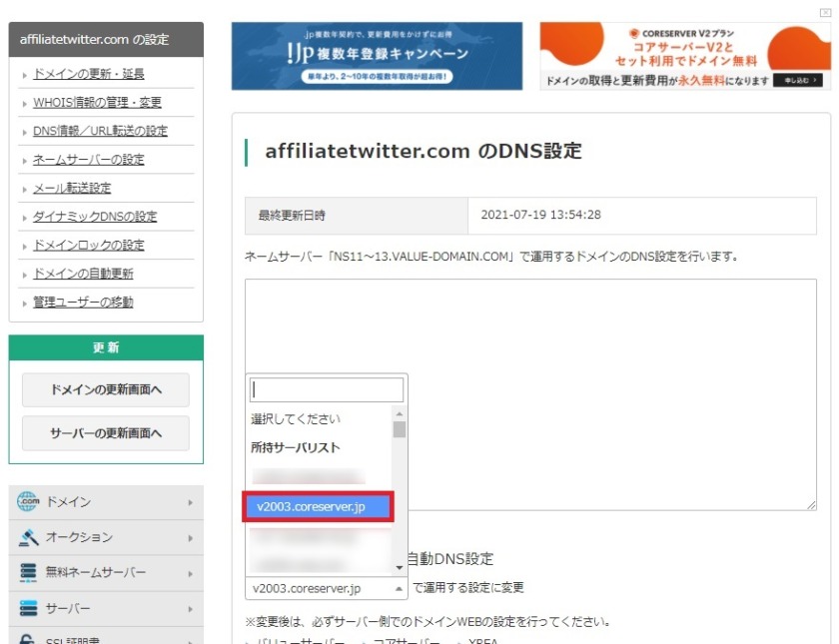
Task: Open ドメインロックの設定 link
Action: [x=88, y=245]
